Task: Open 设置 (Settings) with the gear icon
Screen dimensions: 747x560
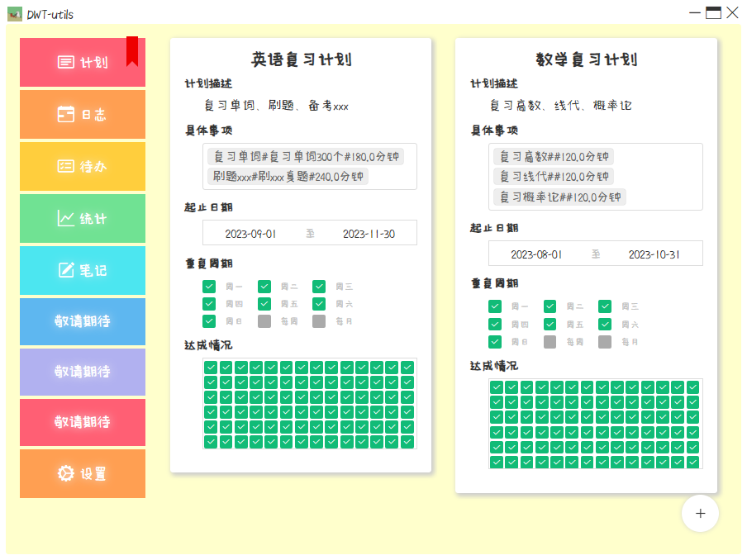Action: click(x=83, y=474)
